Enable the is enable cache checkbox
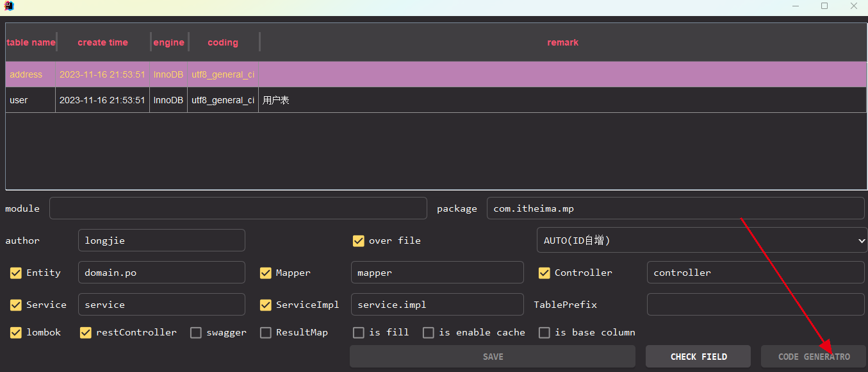The image size is (868, 372). [429, 333]
